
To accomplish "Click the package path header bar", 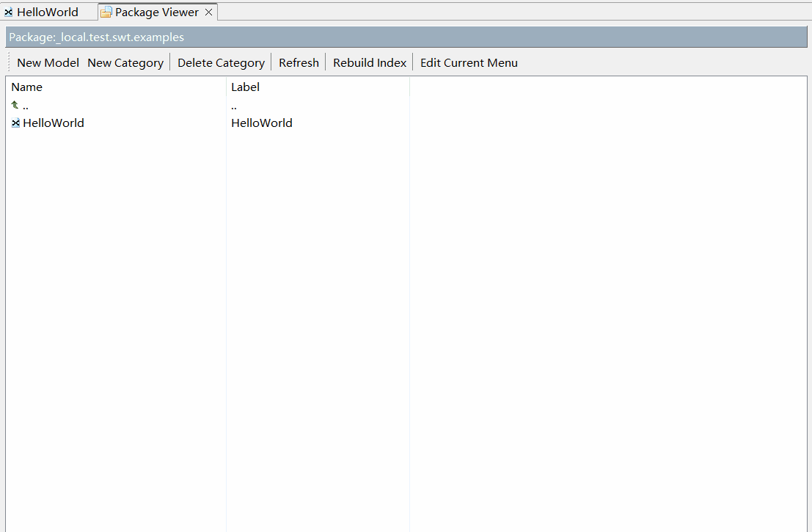I will click(x=406, y=37).
